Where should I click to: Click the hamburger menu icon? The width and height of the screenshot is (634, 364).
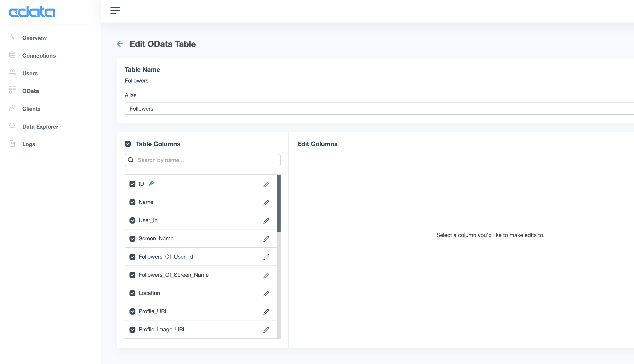coord(115,10)
